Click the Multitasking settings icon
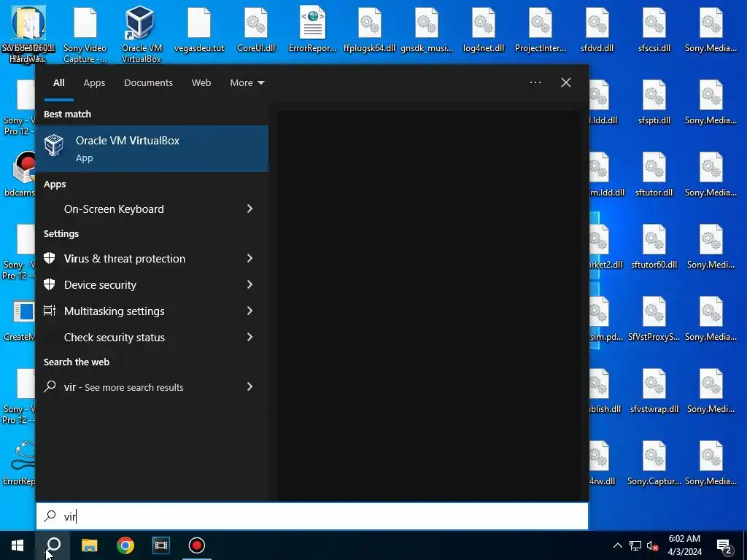747x560 pixels. point(50,311)
